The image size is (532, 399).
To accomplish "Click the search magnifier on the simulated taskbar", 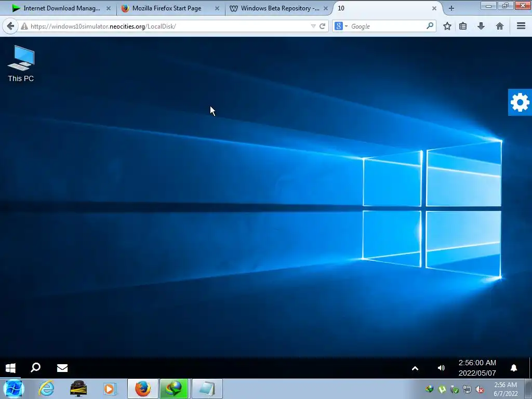I will pyautogui.click(x=36, y=367).
